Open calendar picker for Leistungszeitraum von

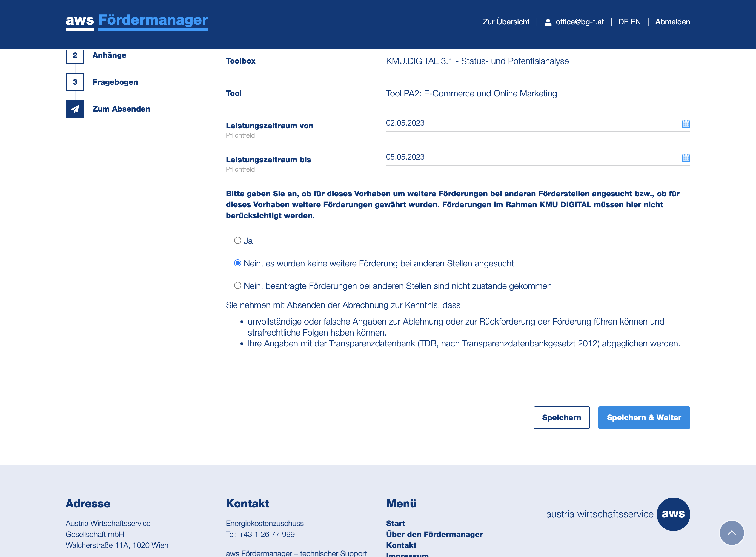point(686,123)
